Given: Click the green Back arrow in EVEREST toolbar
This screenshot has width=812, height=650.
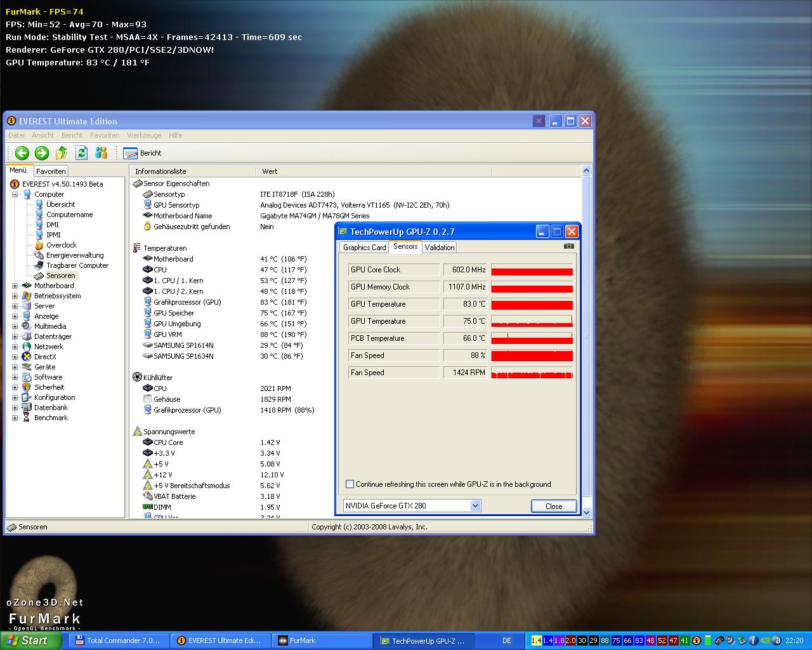Looking at the screenshot, I should 22,153.
